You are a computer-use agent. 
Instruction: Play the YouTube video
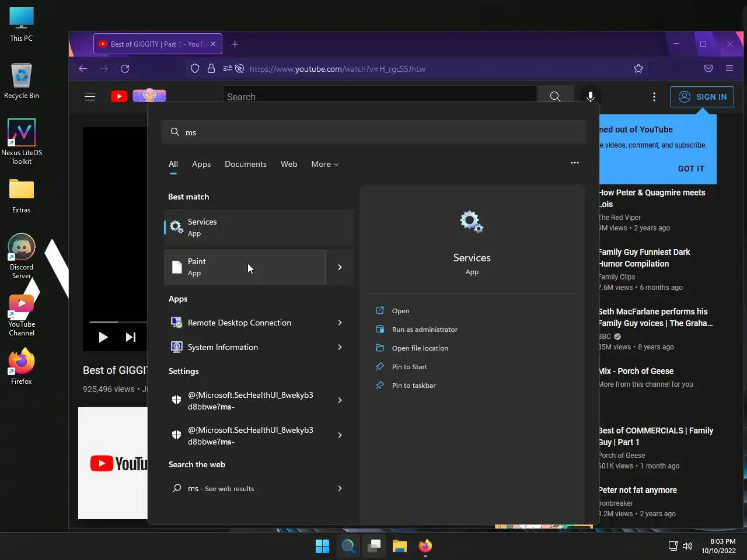coord(103,337)
